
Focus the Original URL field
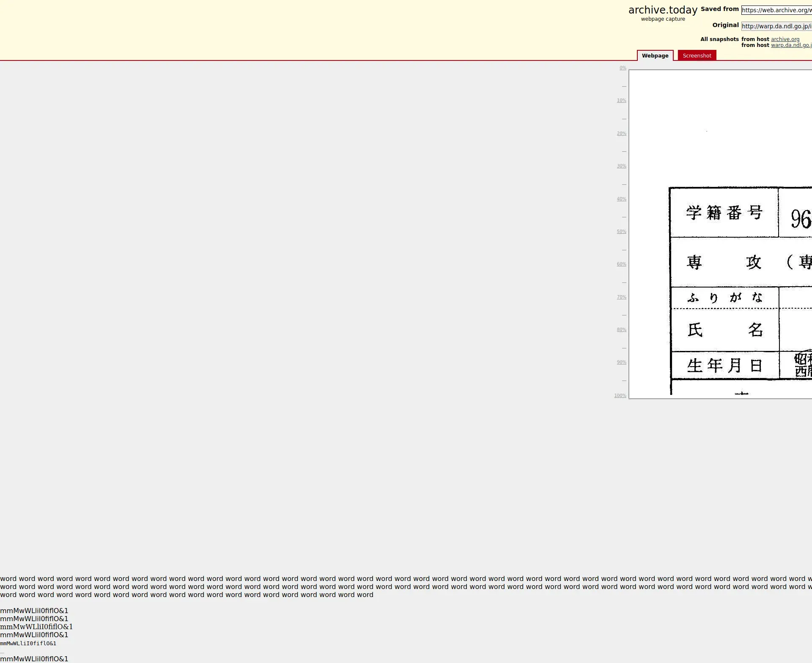[x=776, y=26]
